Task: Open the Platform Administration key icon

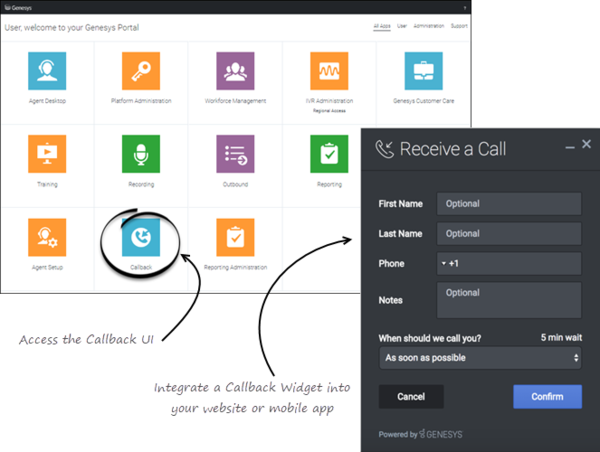Action: tap(141, 71)
